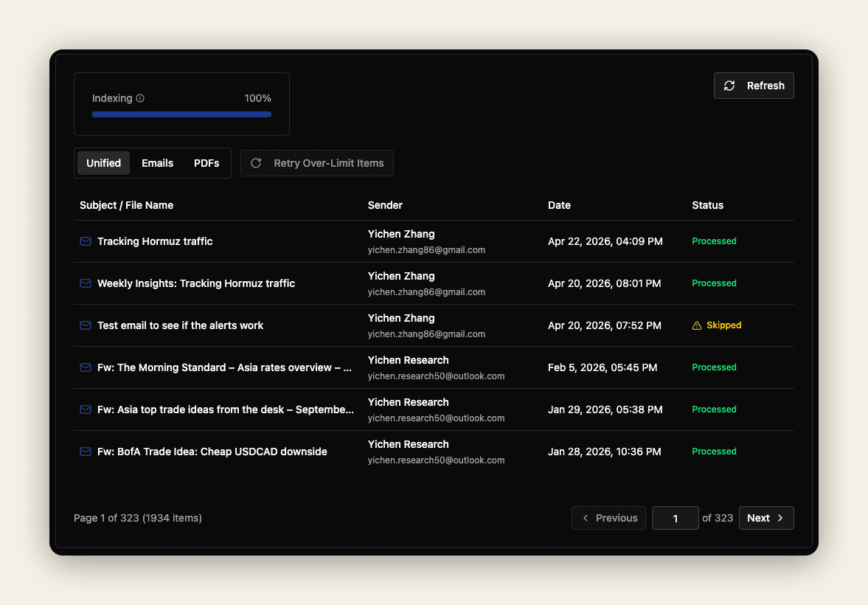Click the Indexing label
The height and width of the screenshot is (605, 868).
(x=112, y=98)
